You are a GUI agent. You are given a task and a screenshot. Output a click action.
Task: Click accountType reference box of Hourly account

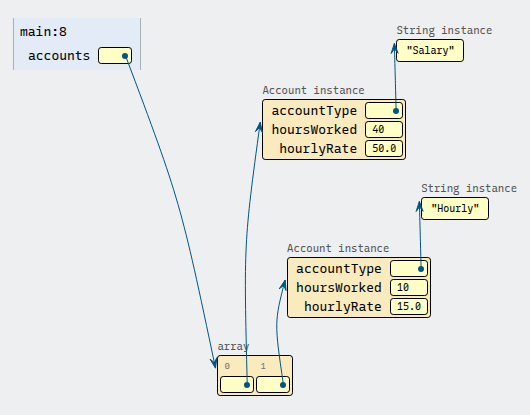coord(409,269)
